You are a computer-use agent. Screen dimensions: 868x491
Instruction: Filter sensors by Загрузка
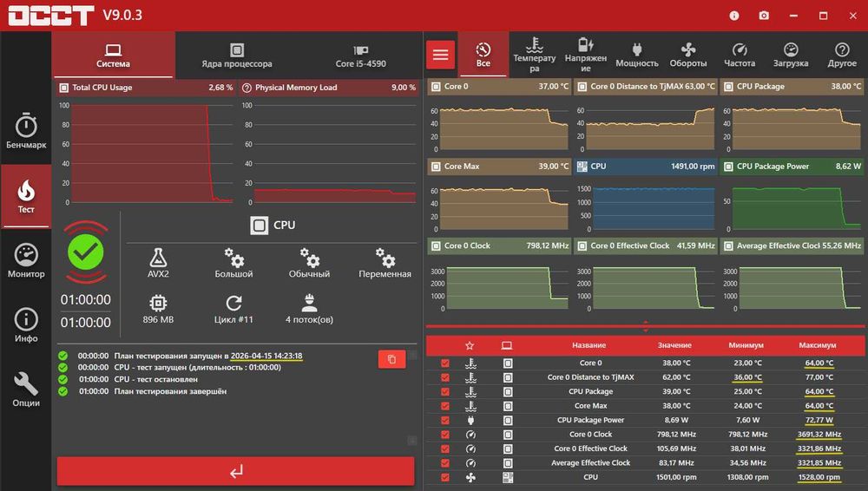791,55
